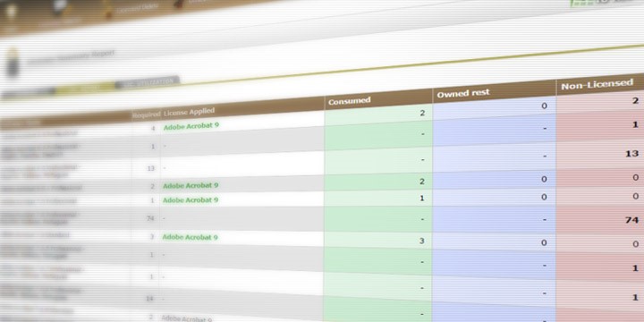
Task: Click the Licensed Users toolbar item
Action: pos(131,7)
